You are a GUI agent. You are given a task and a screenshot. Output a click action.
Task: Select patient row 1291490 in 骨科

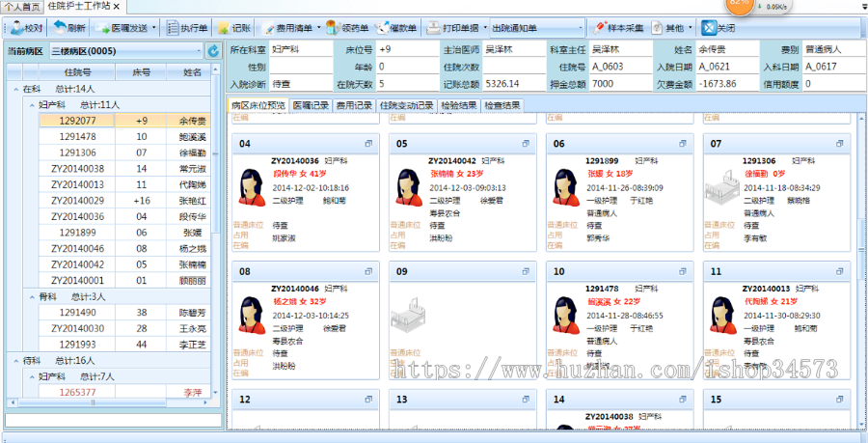pyautogui.click(x=125, y=313)
